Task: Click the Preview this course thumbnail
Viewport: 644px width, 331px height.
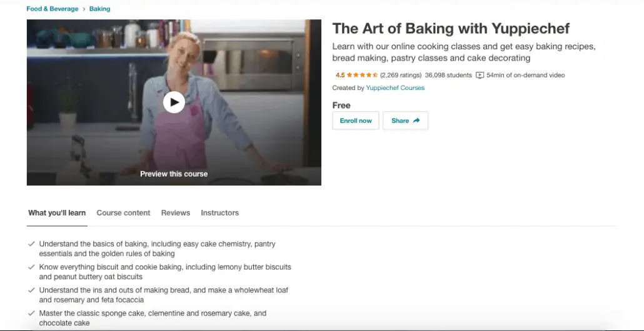Action: [174, 102]
